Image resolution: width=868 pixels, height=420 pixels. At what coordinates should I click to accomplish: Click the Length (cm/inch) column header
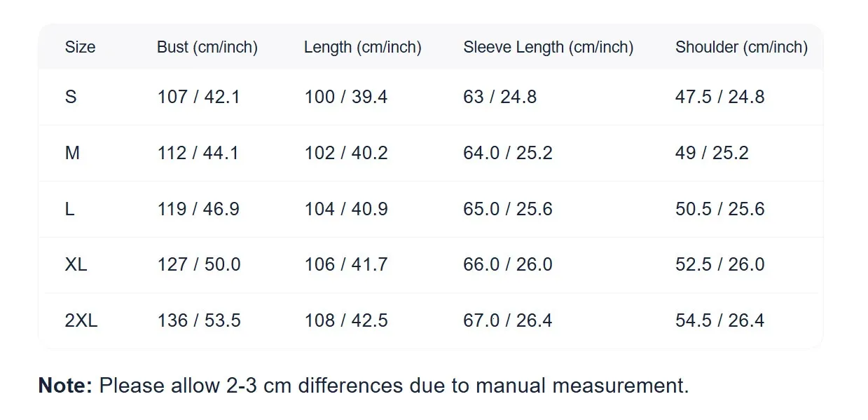[x=362, y=48]
